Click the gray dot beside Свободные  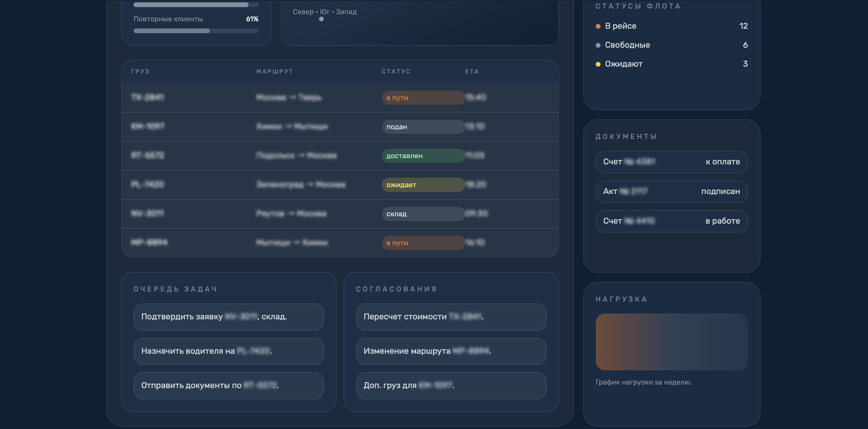(598, 45)
